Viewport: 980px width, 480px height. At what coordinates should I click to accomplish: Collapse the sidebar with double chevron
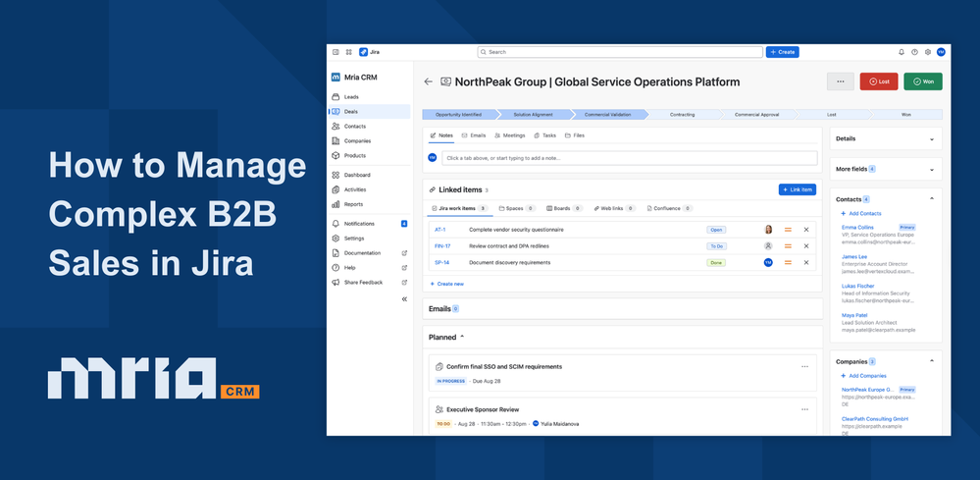(404, 299)
